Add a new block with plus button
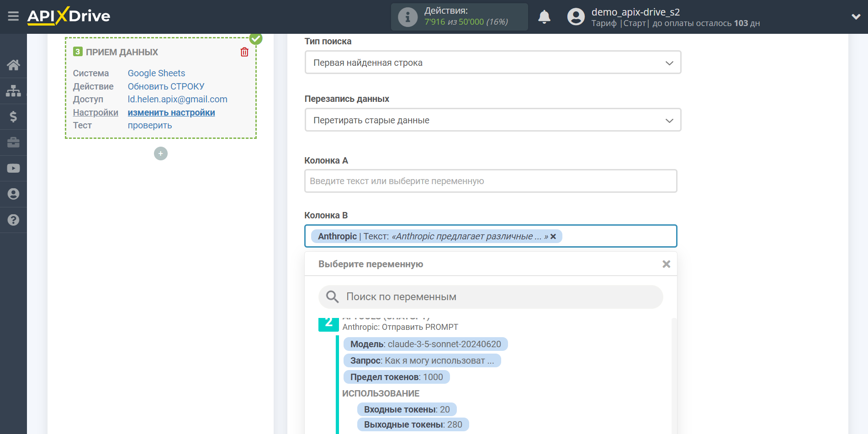The height and width of the screenshot is (434, 868). pyautogui.click(x=161, y=153)
